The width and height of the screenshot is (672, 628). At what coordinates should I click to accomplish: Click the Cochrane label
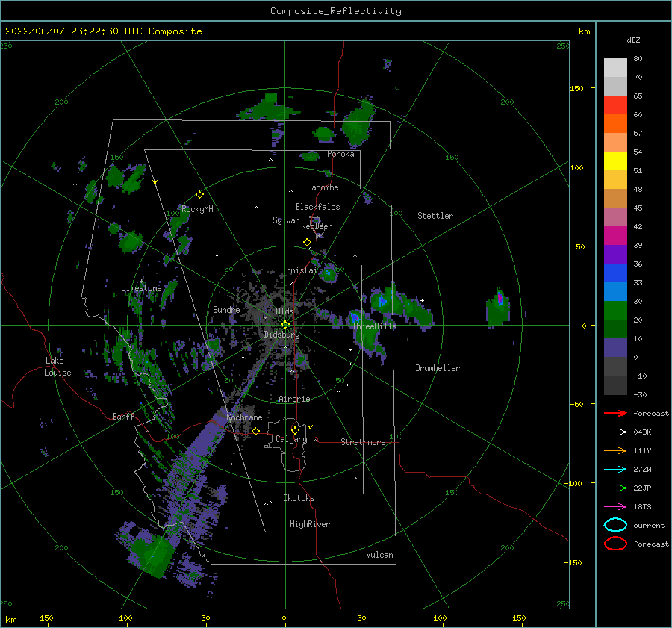click(x=244, y=417)
